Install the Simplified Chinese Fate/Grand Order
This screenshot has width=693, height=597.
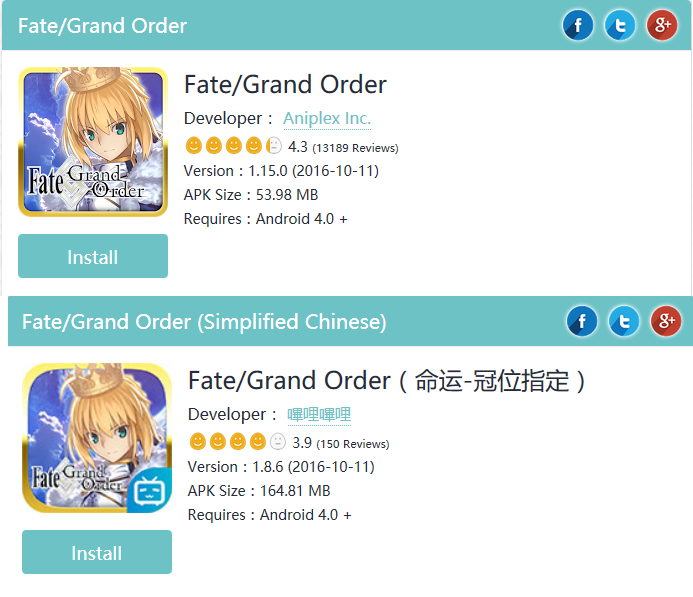click(97, 553)
